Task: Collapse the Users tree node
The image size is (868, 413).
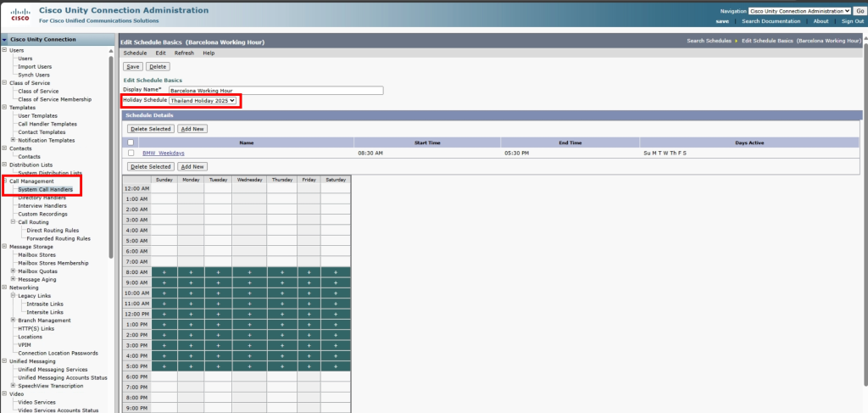Action: click(x=4, y=50)
